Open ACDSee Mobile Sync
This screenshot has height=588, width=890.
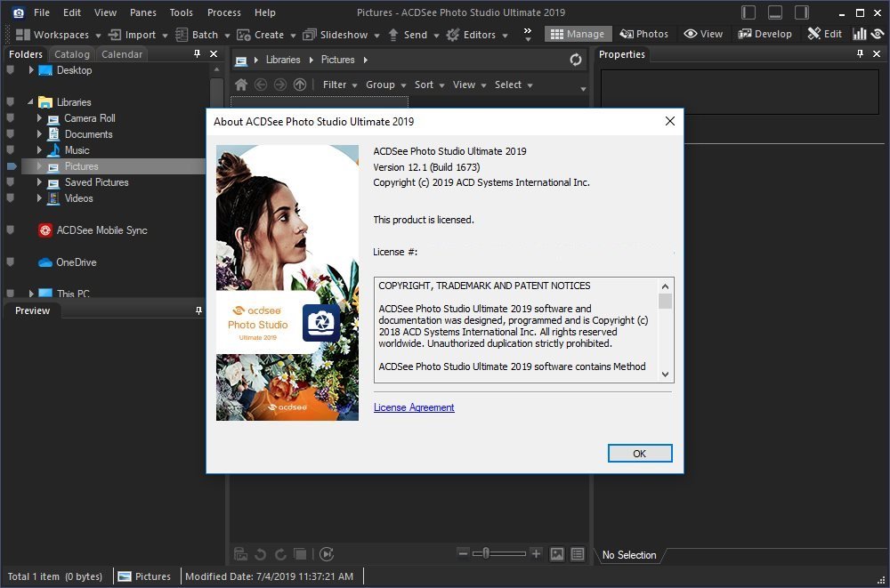tap(101, 230)
